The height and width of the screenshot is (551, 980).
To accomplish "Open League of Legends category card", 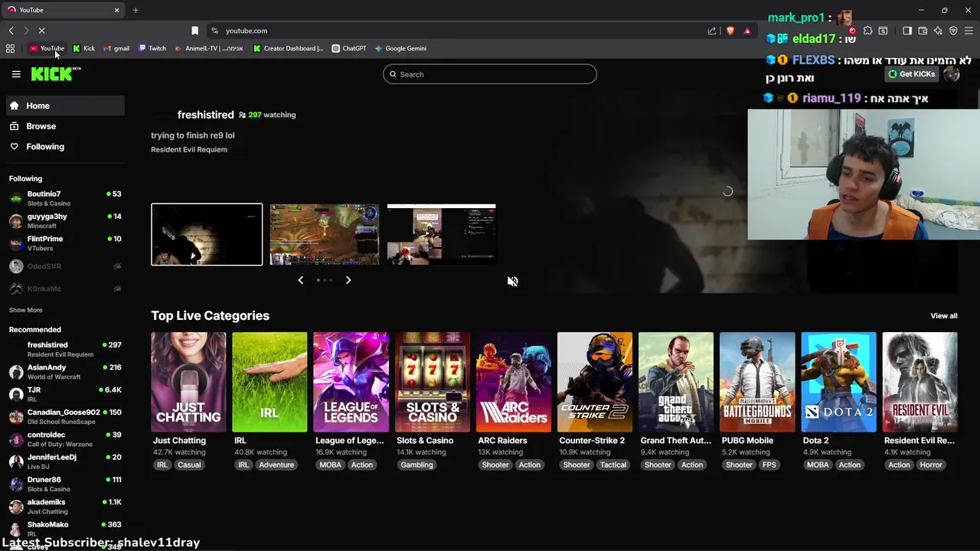I will pyautogui.click(x=351, y=382).
